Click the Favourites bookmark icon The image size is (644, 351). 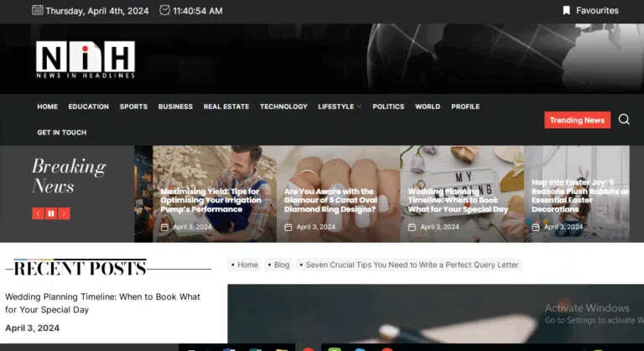566,10
